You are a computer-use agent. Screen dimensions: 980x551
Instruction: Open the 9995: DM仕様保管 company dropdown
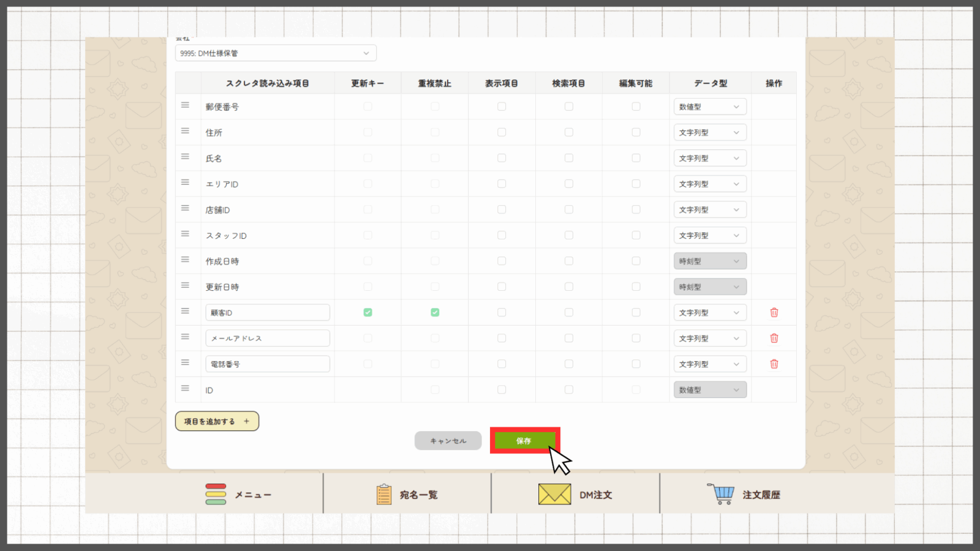point(276,53)
